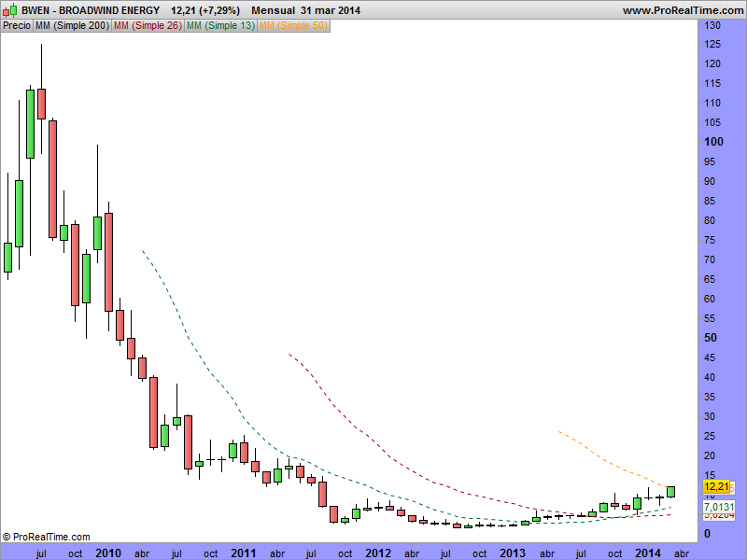Image resolution: width=747 pixels, height=560 pixels.
Task: Click the 2012 year label on time axis
Action: click(x=378, y=553)
